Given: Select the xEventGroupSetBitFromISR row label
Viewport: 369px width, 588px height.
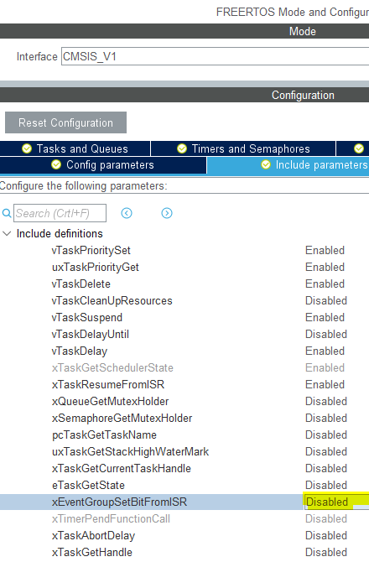Looking at the screenshot, I should point(119,502).
